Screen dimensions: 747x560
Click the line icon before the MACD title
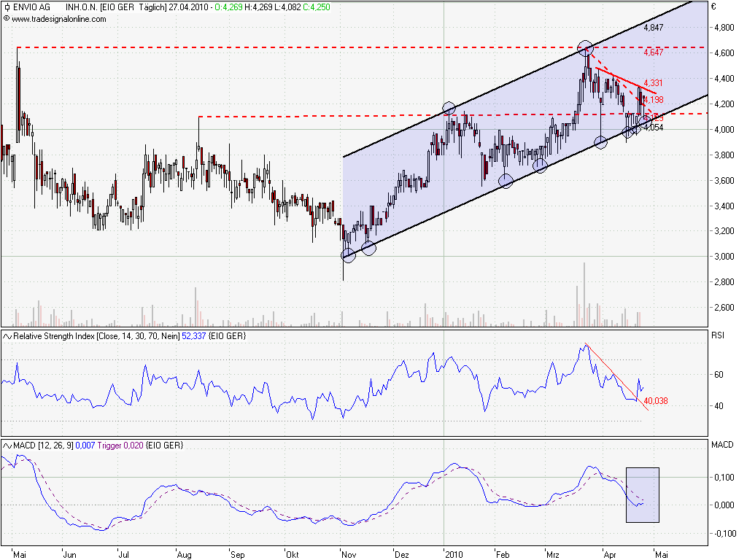tap(7, 445)
